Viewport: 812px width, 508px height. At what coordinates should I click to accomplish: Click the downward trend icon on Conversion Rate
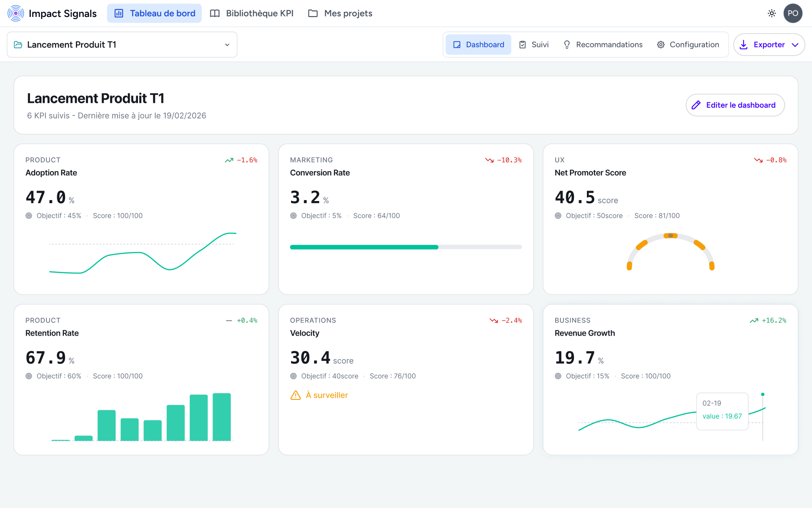[x=489, y=160]
